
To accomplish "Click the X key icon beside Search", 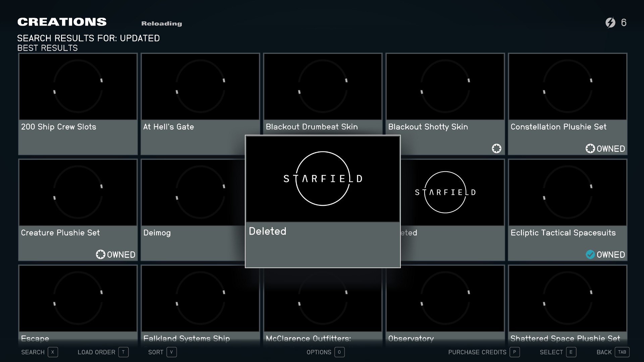I will [x=53, y=352].
